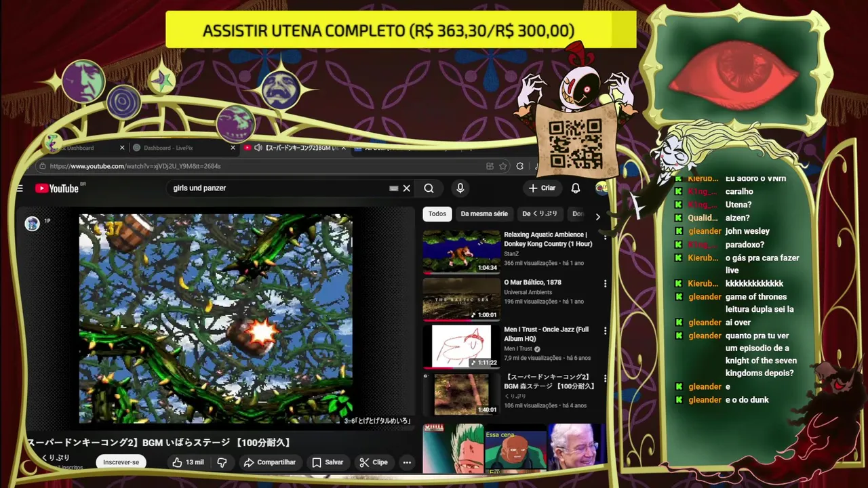The height and width of the screenshot is (488, 868).
Task: Click the QR code scroll overlay
Action: (x=575, y=143)
